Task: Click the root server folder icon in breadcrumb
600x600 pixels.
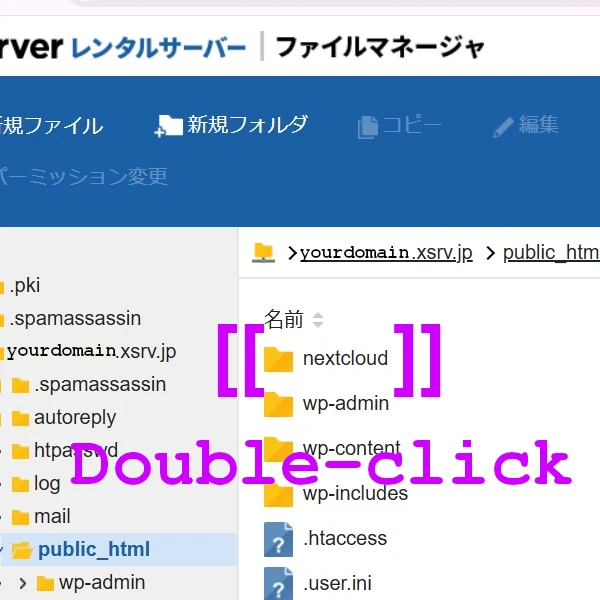Action: coord(263,253)
